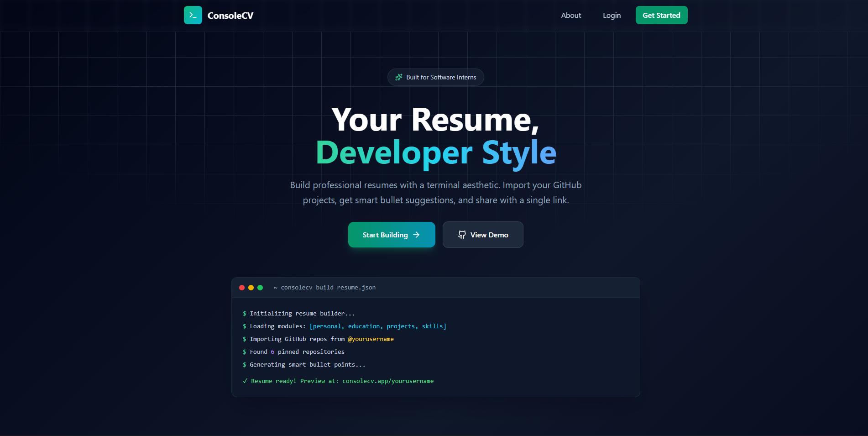Click the Start Building button
Viewport: 868px width, 436px height.
click(392, 235)
